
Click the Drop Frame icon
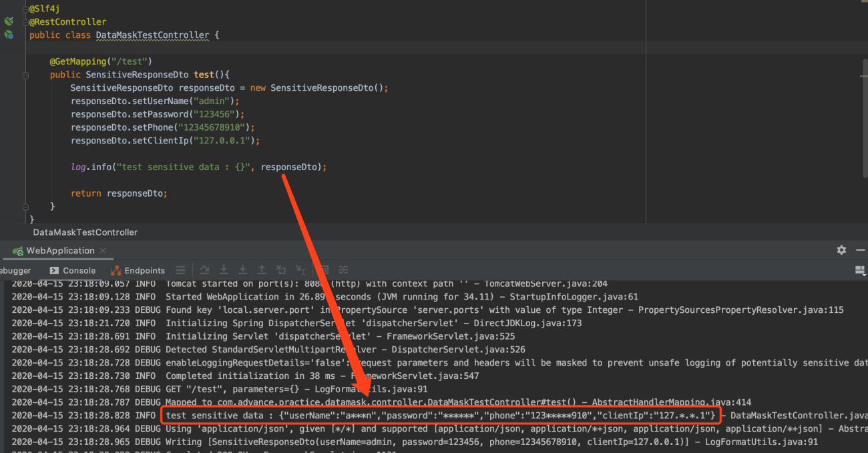(282, 270)
